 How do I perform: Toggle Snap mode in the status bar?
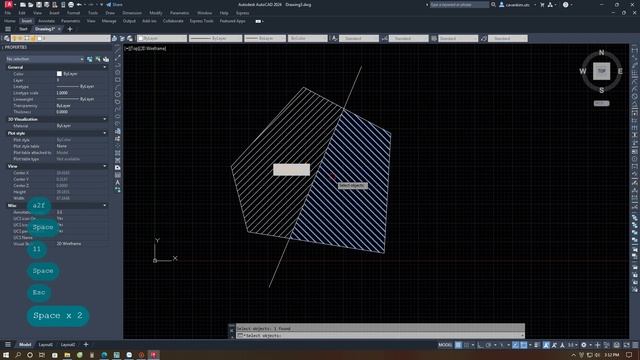pos(467,345)
